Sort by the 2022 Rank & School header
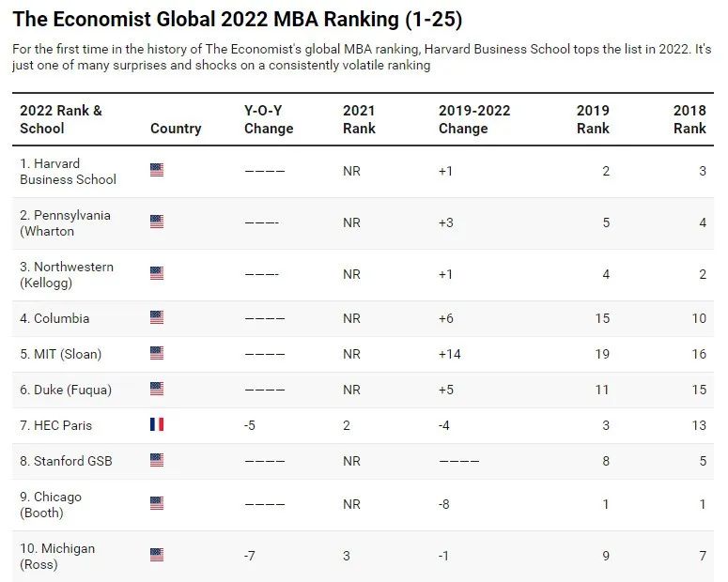This screenshot has height=582, width=728. [x=61, y=119]
